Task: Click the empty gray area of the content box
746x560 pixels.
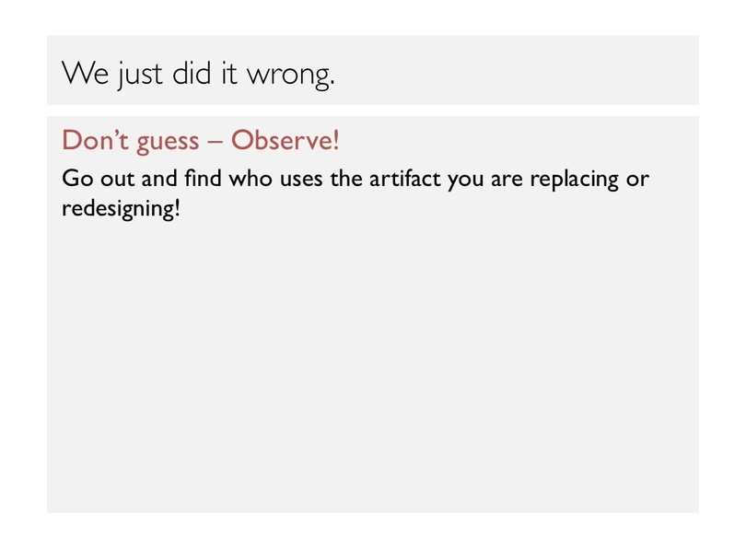Action: click(372, 368)
